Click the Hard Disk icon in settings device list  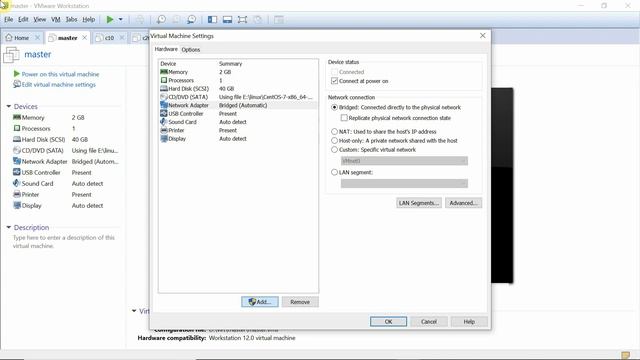(x=164, y=89)
